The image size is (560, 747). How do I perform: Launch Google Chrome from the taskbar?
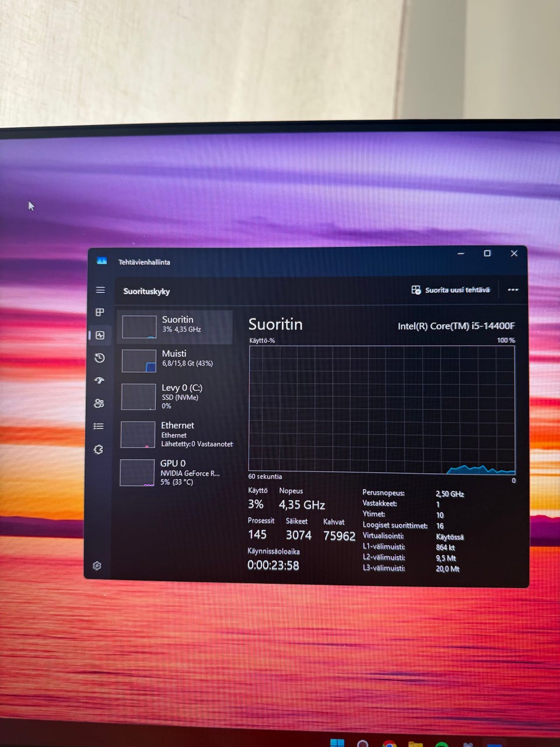(389, 743)
